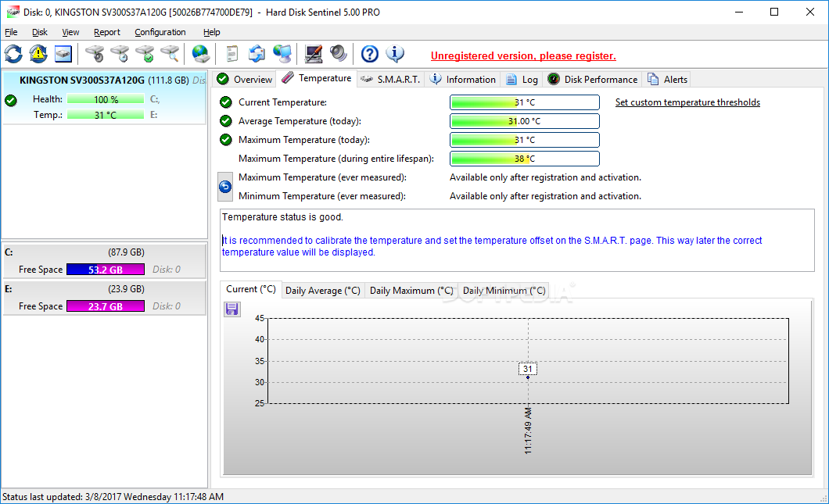This screenshot has height=504, width=829.
Task: Click the send email report icon
Action: coord(257,54)
